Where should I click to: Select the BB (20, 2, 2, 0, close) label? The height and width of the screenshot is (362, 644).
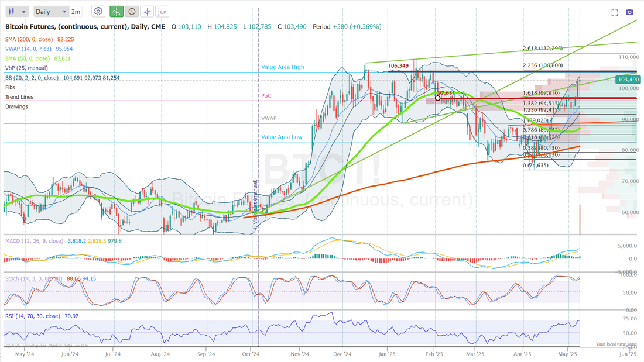pos(32,78)
